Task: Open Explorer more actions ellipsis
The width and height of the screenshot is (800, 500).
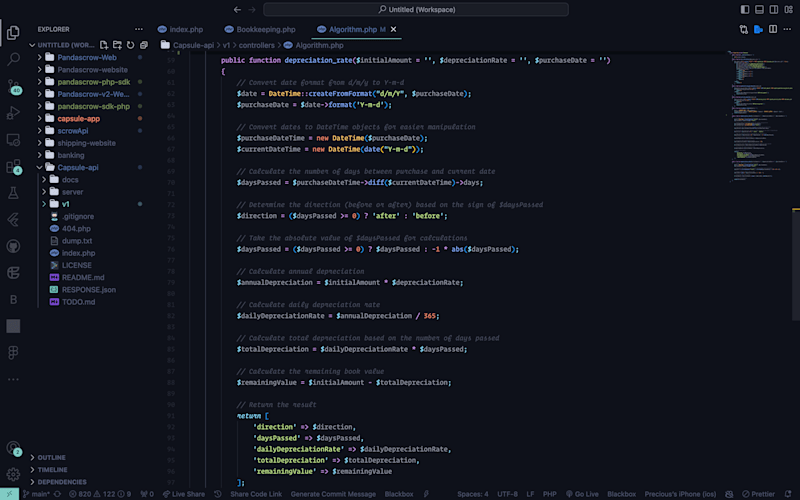Action: click(139, 29)
